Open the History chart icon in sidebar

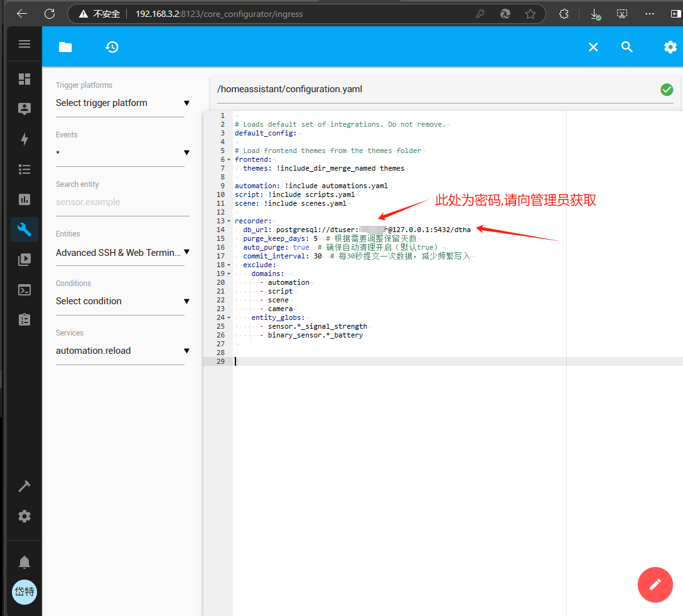coord(24,199)
